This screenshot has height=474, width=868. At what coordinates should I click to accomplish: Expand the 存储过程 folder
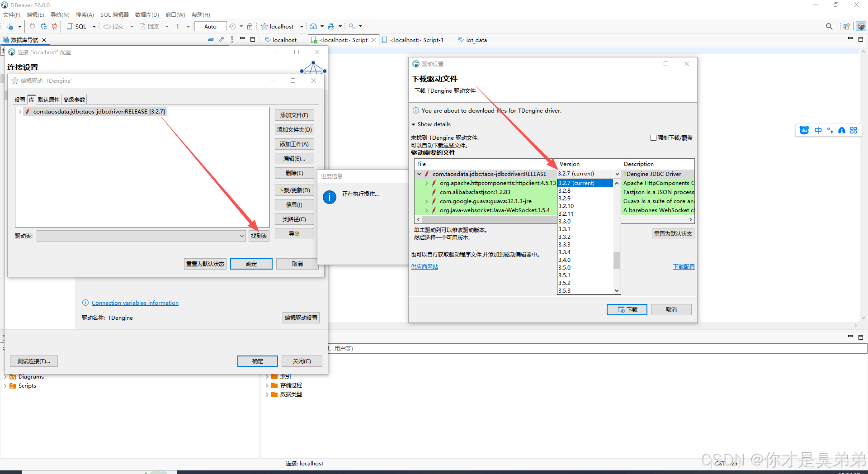tap(267, 385)
